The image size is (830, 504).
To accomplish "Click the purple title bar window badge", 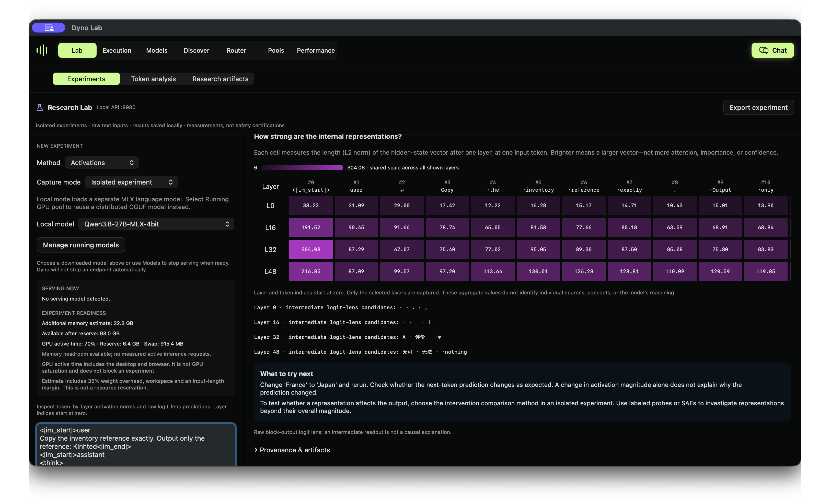I will click(49, 28).
